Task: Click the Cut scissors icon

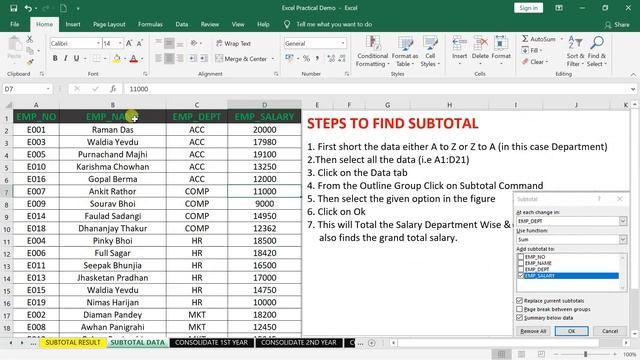Action: [29, 39]
